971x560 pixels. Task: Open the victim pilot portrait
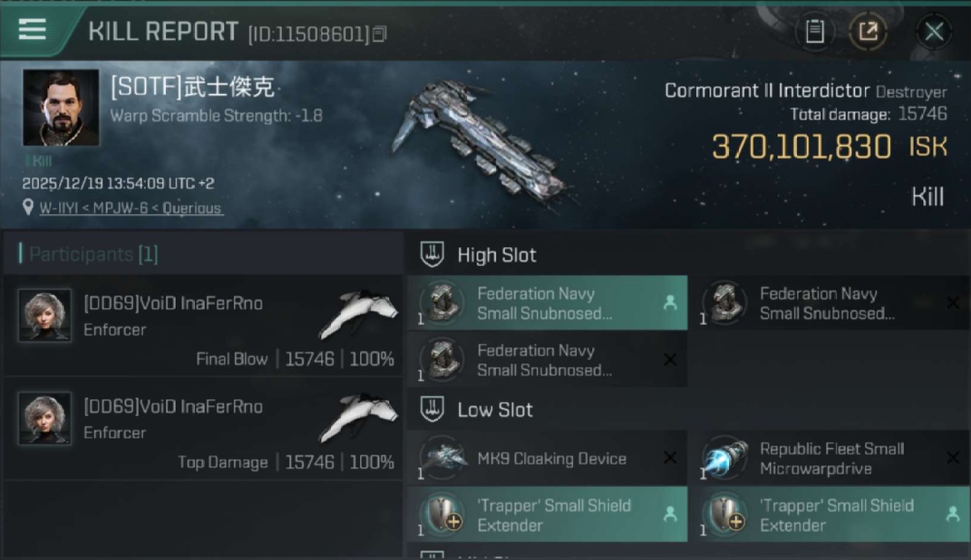(61, 108)
